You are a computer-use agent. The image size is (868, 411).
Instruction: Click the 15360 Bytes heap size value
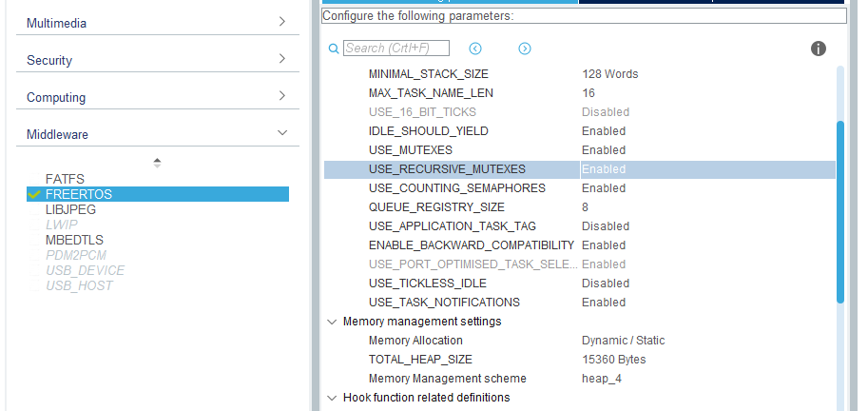613,360
